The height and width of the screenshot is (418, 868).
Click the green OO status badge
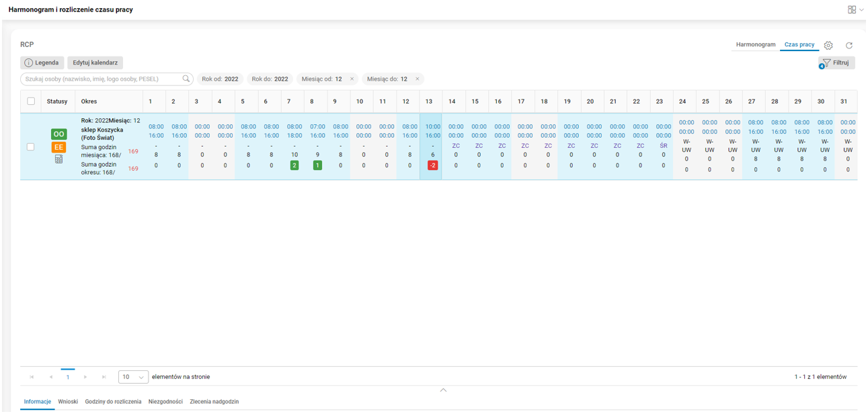pyautogui.click(x=58, y=134)
